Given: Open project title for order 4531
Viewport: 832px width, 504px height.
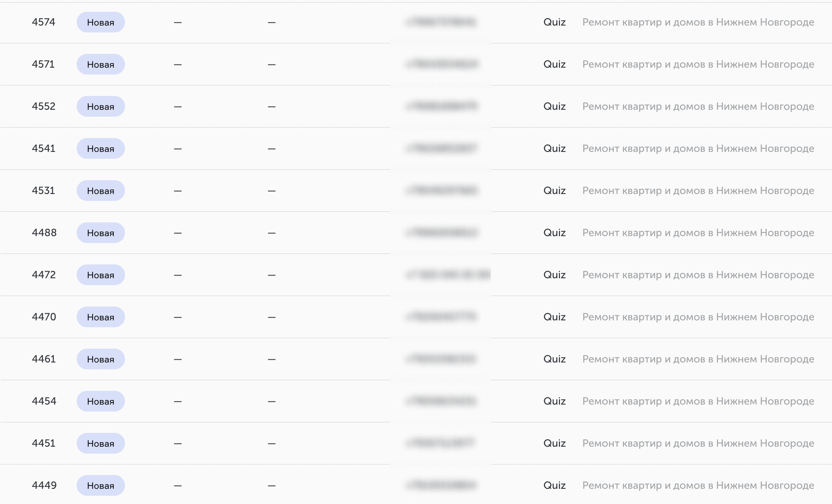Looking at the screenshot, I should (698, 191).
